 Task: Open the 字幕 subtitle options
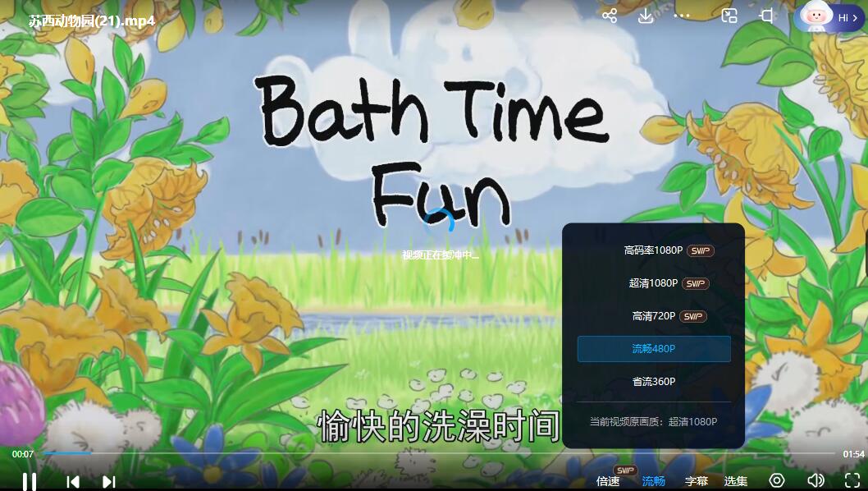(697, 481)
